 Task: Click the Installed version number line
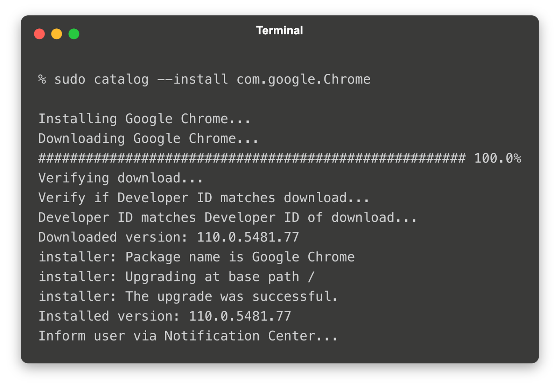click(164, 316)
